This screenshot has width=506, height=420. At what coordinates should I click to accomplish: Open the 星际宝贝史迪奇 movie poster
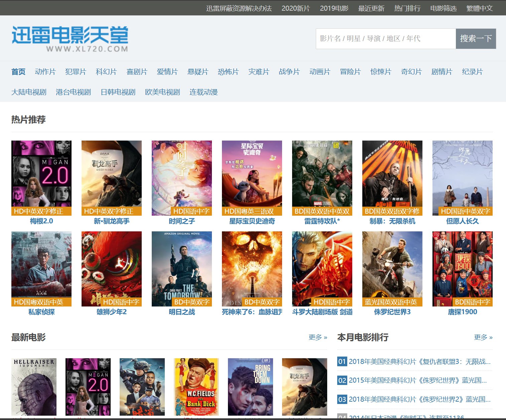(252, 178)
